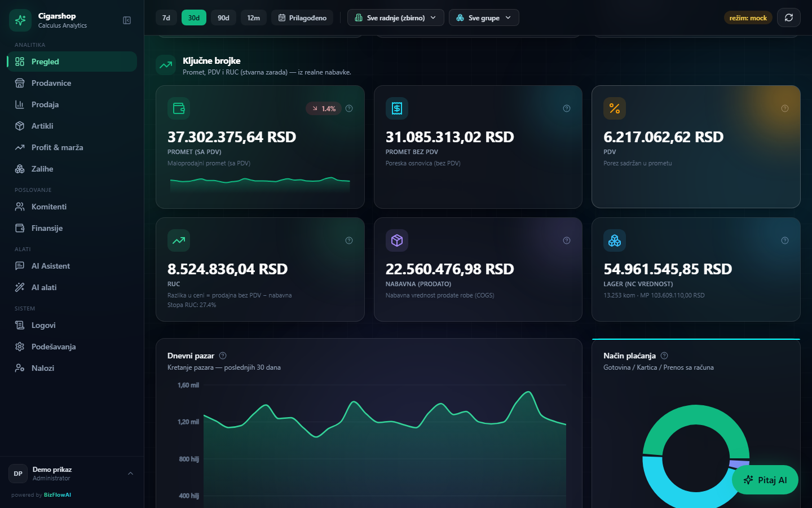This screenshot has height=508, width=812.
Task: View Logovi in sidebar
Action: [72, 325]
